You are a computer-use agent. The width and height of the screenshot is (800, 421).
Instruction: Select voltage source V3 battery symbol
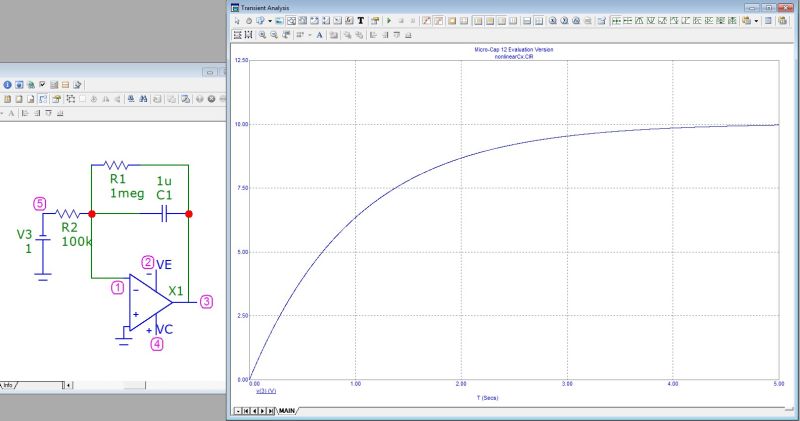tap(43, 239)
